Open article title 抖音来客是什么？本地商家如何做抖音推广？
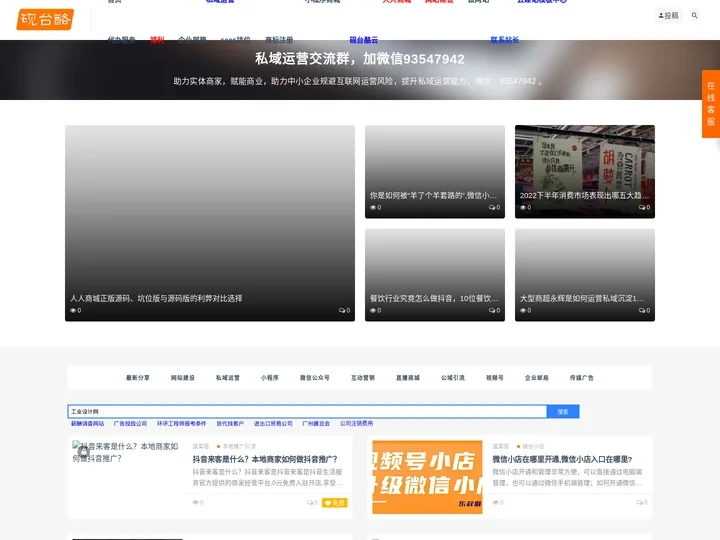The height and width of the screenshot is (540, 720). click(x=265, y=459)
